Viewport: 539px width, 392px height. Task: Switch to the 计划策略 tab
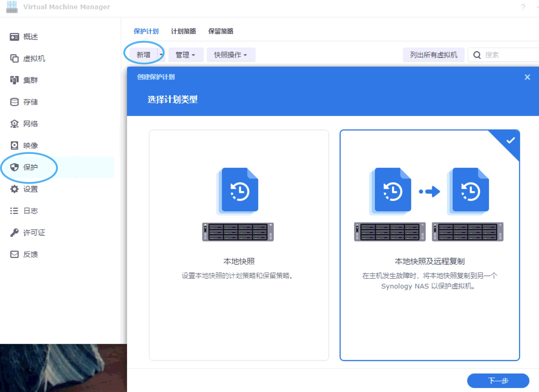pos(184,31)
